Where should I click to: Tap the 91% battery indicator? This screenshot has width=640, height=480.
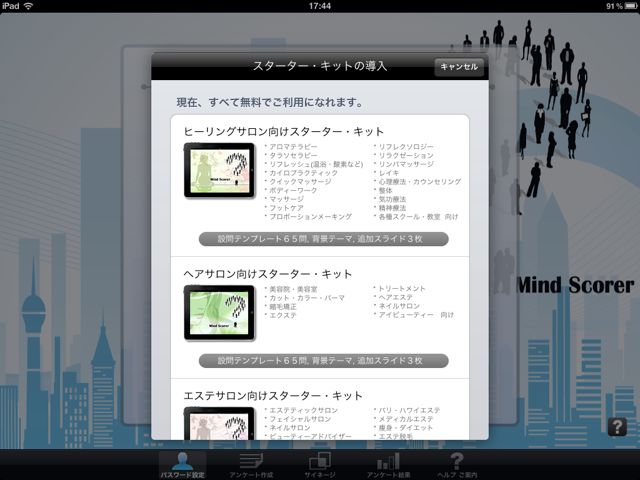[621, 6]
